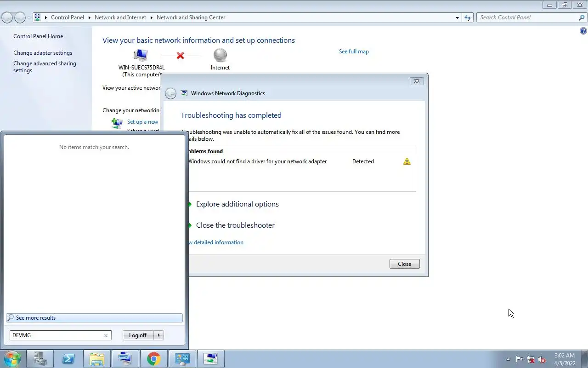Show hidden system tray icons
Screen dimensions: 588x368
click(x=508, y=359)
